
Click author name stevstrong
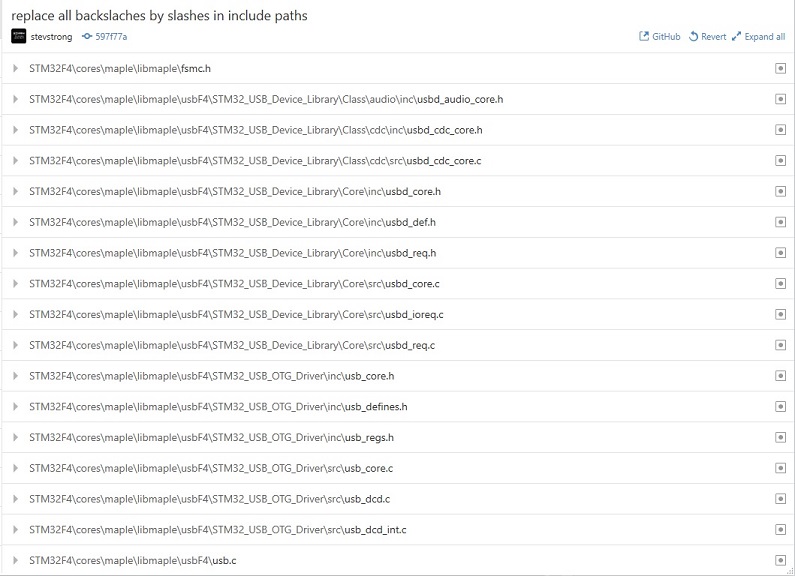coord(51,37)
